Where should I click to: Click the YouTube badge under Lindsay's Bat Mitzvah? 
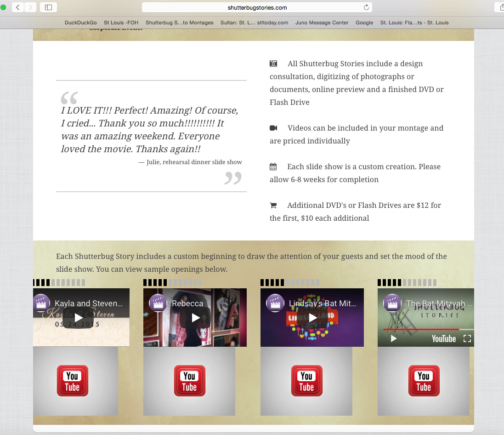point(306,381)
